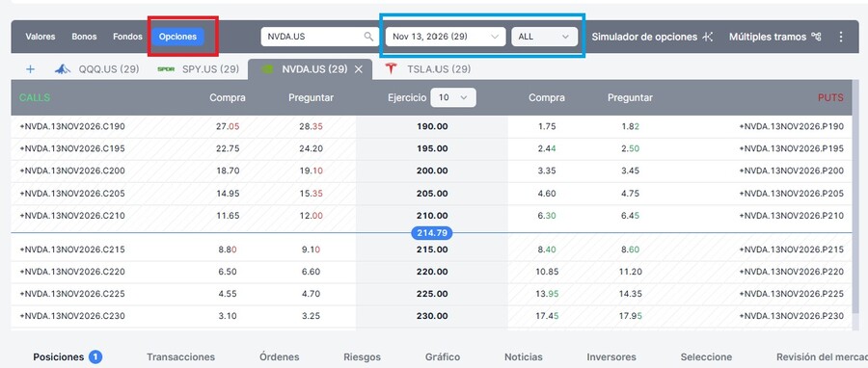Click the Tesla logo icon on TSLA tab
868x368 pixels.
pyautogui.click(x=392, y=69)
